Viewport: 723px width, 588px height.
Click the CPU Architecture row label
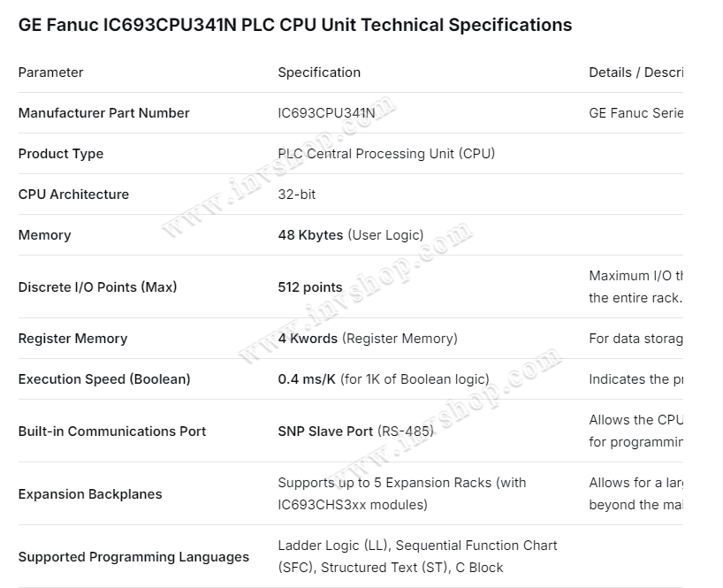73,195
